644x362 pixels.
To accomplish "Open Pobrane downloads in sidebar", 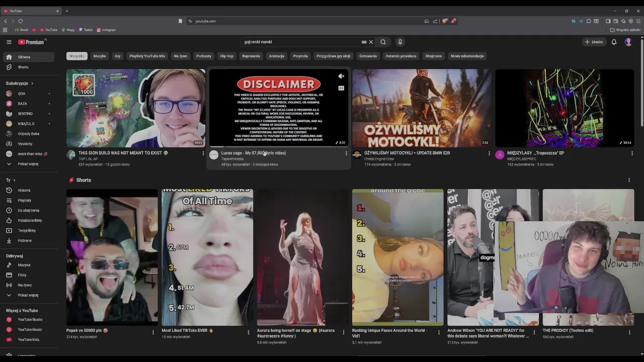I will click(29, 240).
